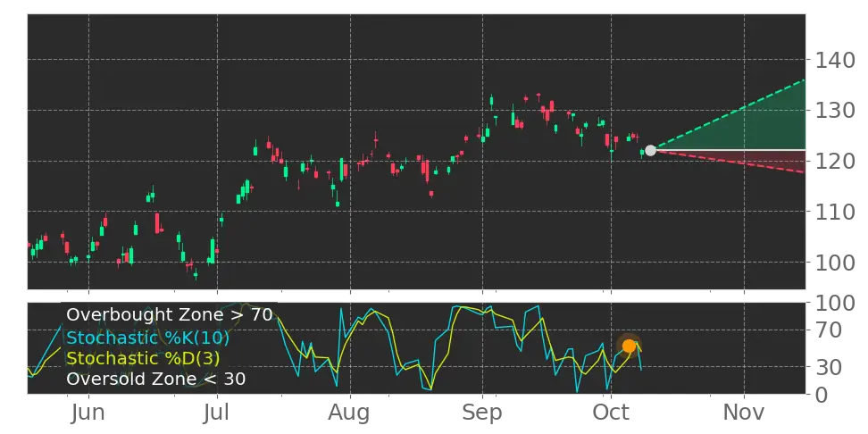The width and height of the screenshot is (868, 434).
Task: Click the Jul month axis label
Action: [x=217, y=413]
